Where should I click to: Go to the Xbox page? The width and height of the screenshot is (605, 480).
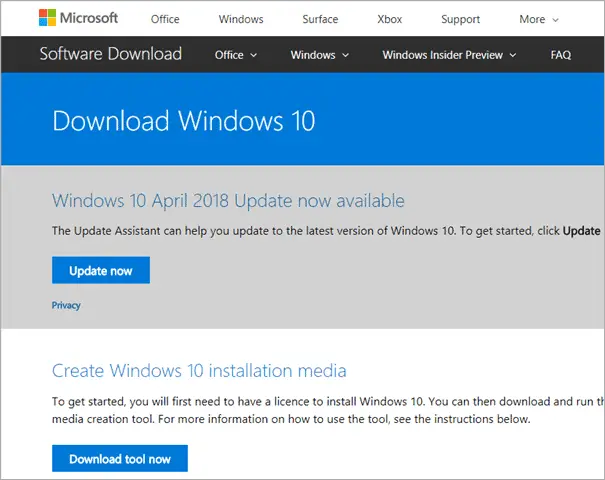[x=390, y=19]
